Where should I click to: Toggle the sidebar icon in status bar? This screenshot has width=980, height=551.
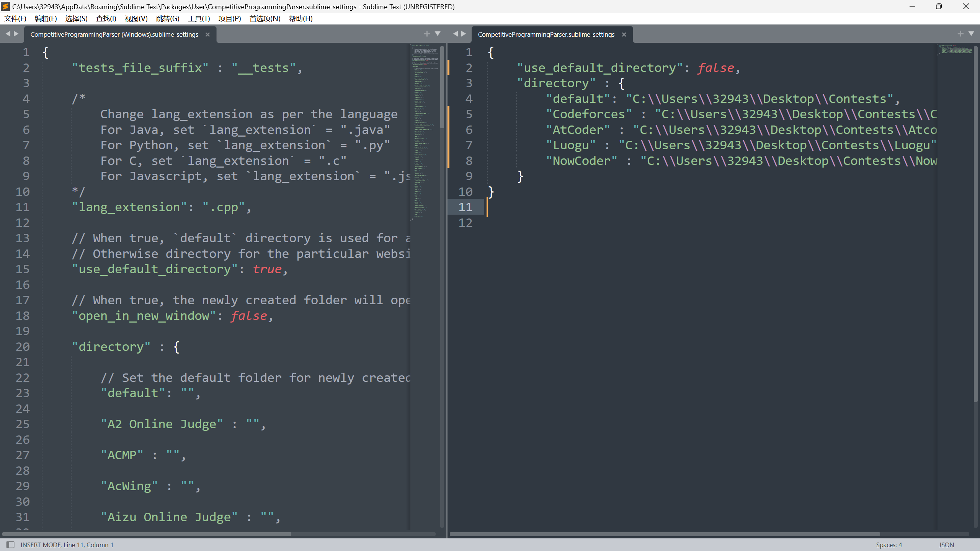[x=10, y=544]
